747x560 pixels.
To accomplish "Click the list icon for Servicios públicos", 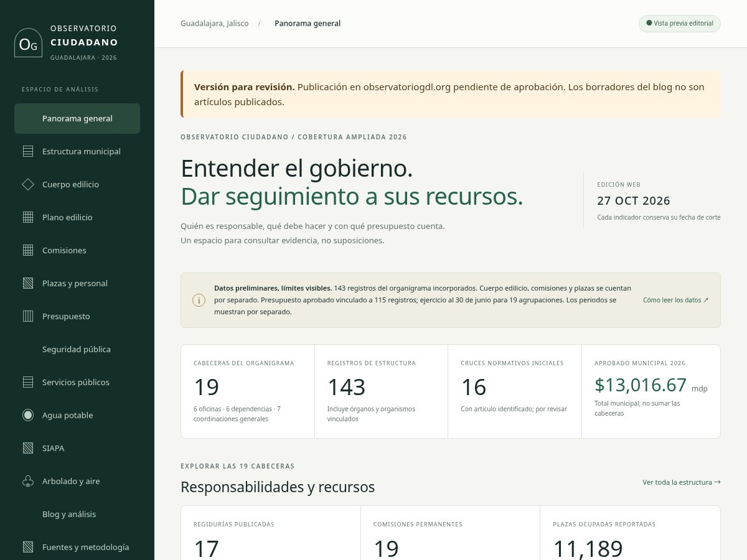I will (x=28, y=382).
